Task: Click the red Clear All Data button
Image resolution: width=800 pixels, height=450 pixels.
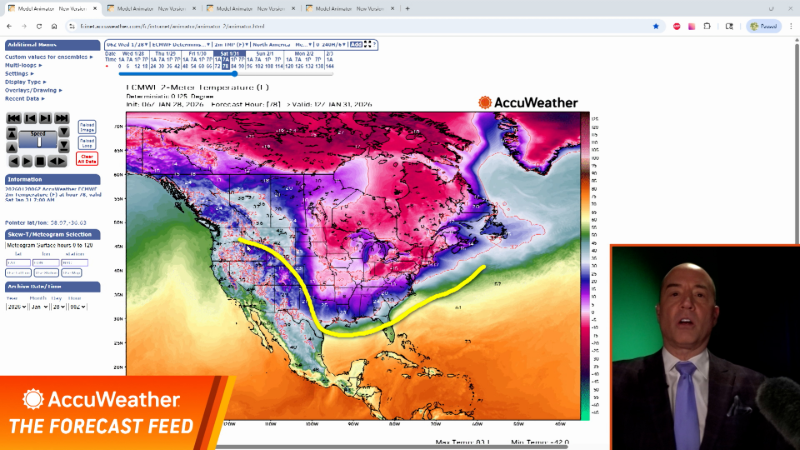Action: pos(87,159)
